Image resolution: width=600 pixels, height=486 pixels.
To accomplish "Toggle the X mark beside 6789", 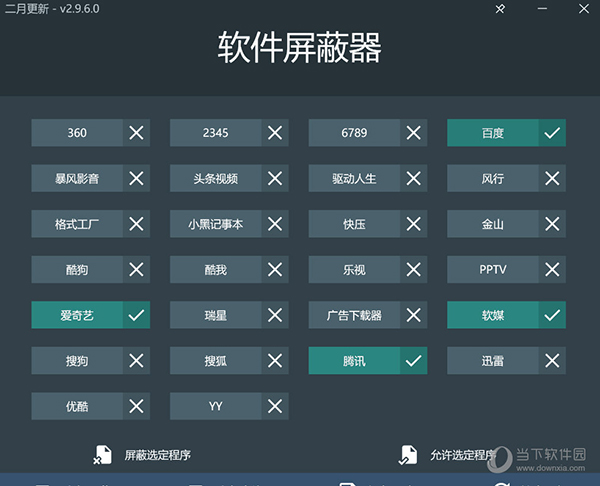I will coord(414,133).
